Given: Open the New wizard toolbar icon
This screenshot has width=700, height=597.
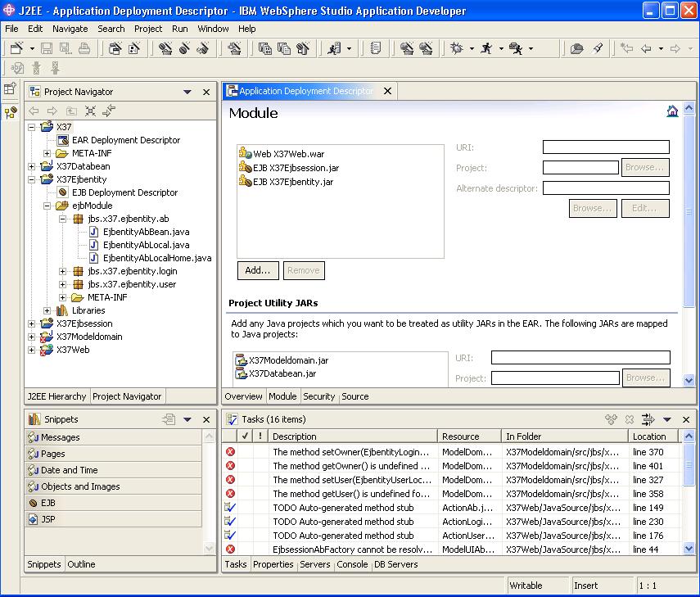Looking at the screenshot, I should [16, 48].
